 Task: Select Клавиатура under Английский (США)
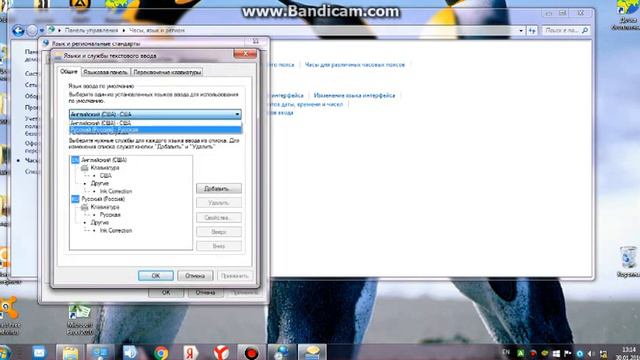tap(105, 168)
